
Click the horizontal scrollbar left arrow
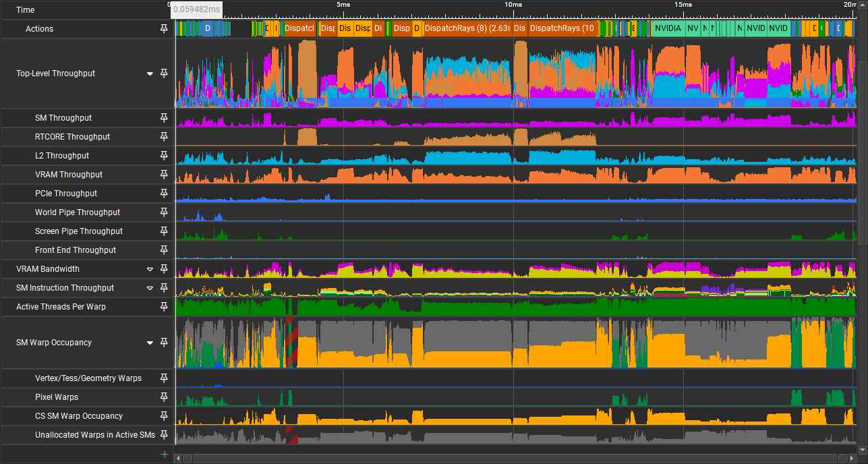click(x=178, y=459)
